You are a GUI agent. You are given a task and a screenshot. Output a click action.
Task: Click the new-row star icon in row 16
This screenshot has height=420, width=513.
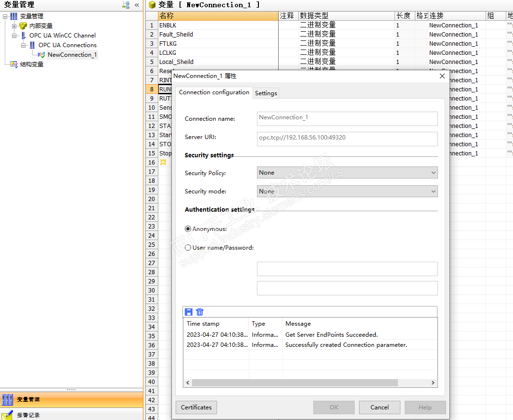[x=163, y=162]
